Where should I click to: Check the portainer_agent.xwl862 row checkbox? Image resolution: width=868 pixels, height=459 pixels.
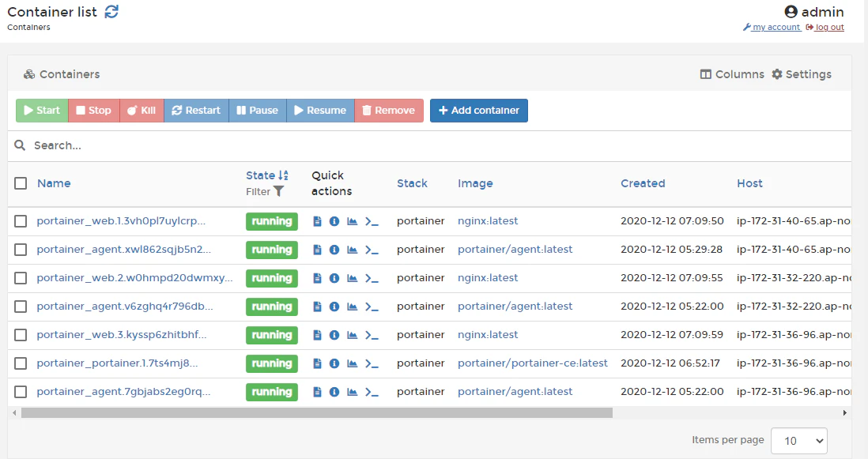click(21, 250)
